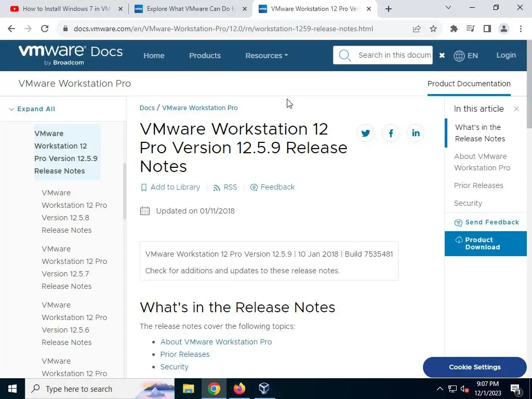Screen dimensions: 532x399
Task: Select Version 12.5.9 Release Notes in sidebar
Action: coord(66,152)
